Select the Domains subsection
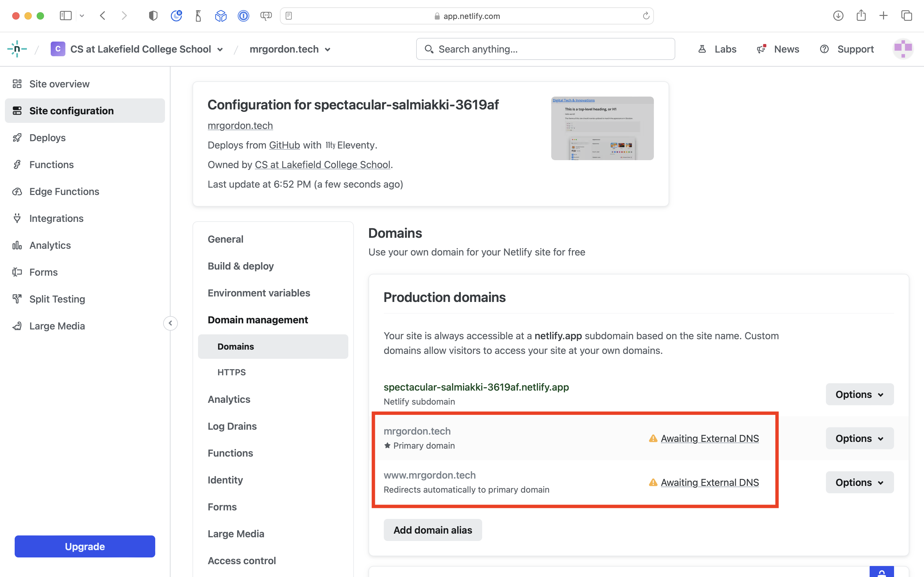This screenshot has height=577, width=924. pos(273,347)
